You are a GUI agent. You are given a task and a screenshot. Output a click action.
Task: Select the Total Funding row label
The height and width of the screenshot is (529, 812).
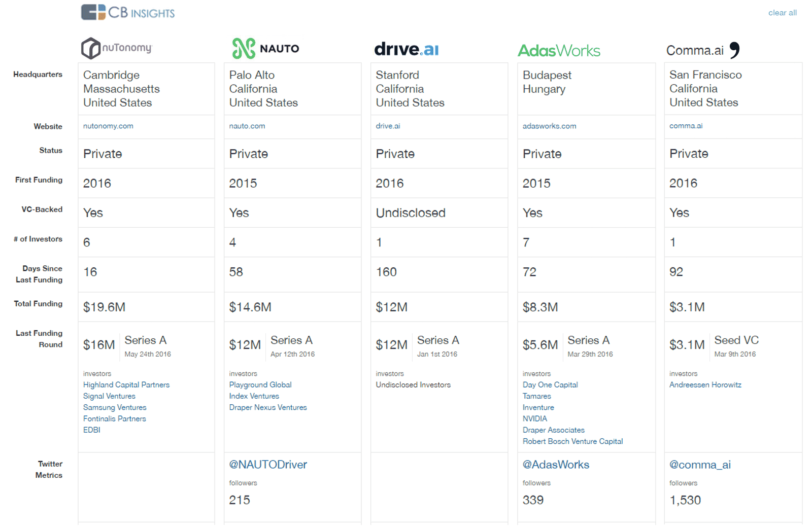click(x=39, y=303)
